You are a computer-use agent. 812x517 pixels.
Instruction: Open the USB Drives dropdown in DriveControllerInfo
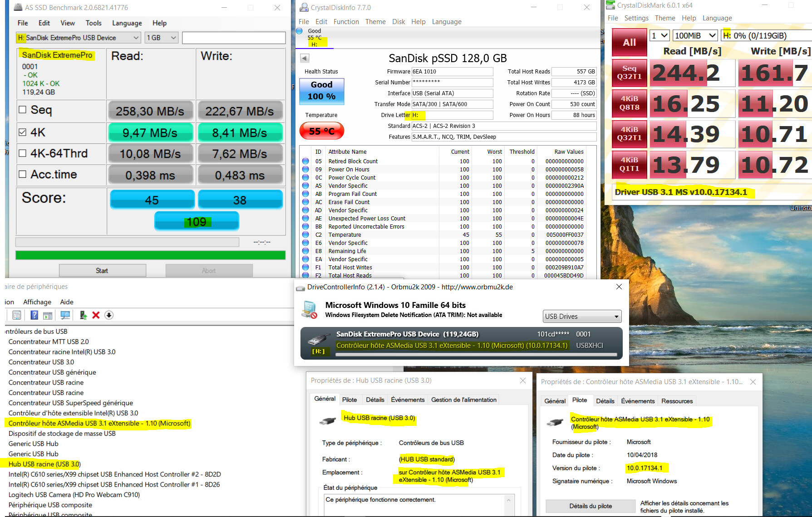582,316
